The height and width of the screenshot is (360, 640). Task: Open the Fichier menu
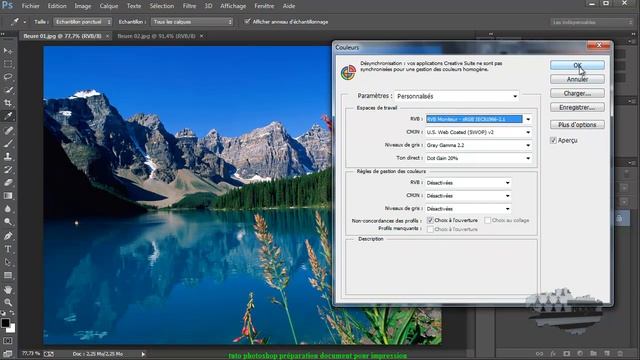31,6
